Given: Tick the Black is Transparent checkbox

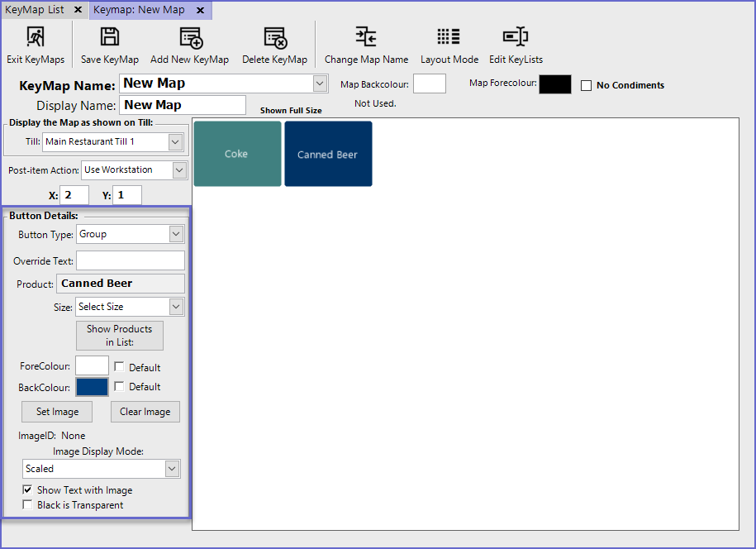Looking at the screenshot, I should pyautogui.click(x=28, y=505).
